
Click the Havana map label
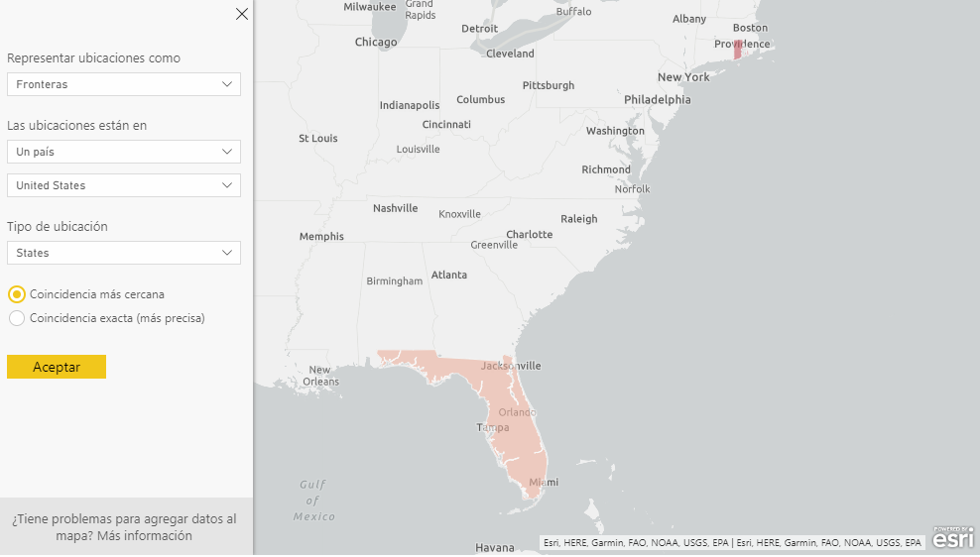(494, 548)
